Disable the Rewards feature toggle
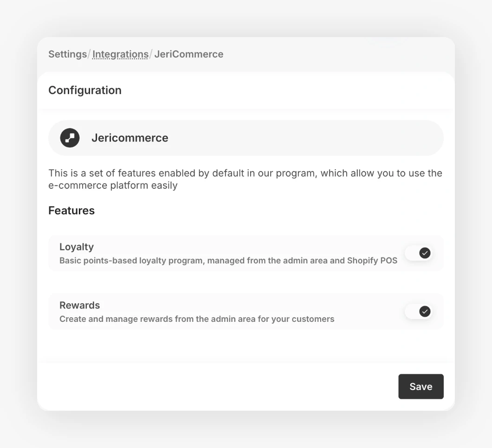 pos(419,311)
